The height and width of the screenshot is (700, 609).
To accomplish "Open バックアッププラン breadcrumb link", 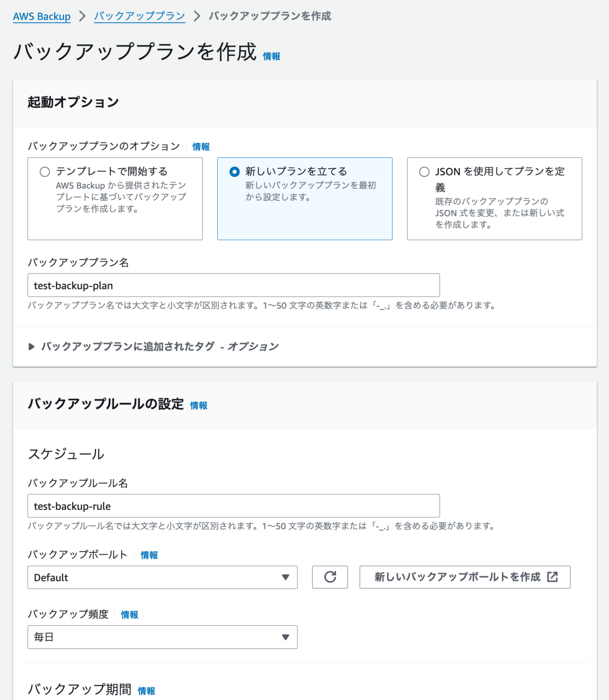I will tap(139, 16).
